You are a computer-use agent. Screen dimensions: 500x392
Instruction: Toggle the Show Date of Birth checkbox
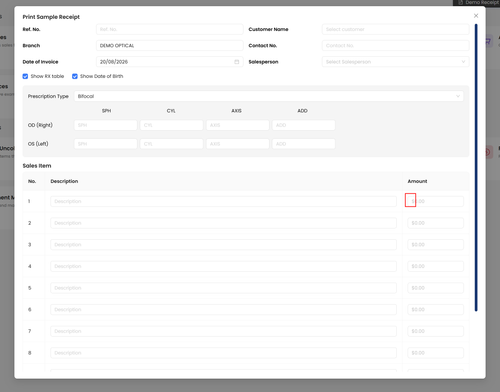pos(75,76)
